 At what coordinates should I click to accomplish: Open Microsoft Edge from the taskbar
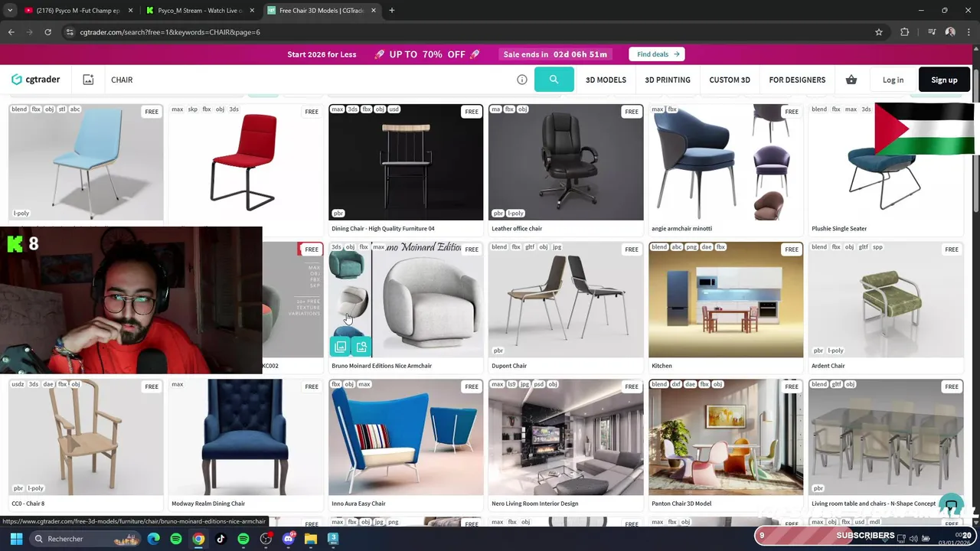[x=154, y=539]
